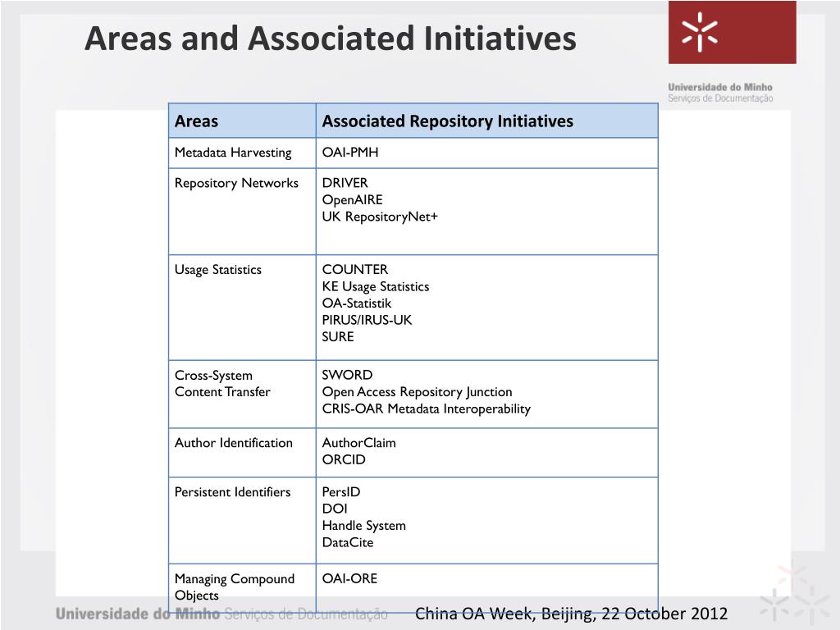Select the ORCID entry
840x630 pixels.
click(x=344, y=459)
